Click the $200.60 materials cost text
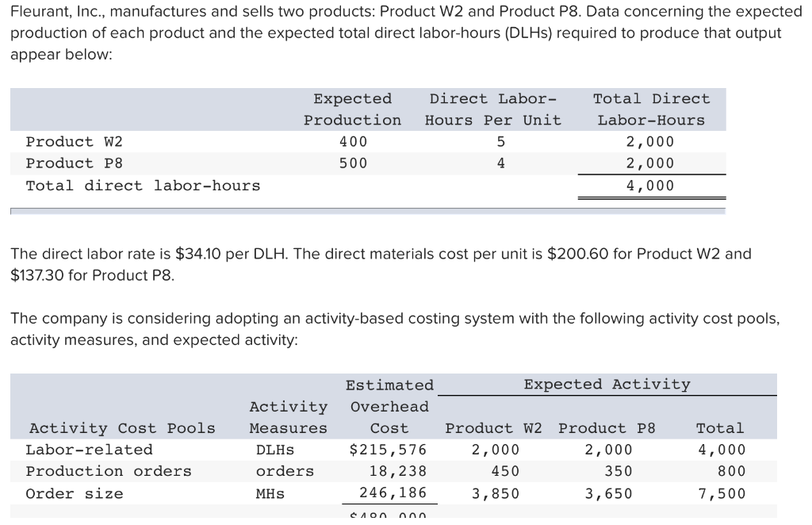Viewport: 812px width, 525px height. click(x=578, y=254)
